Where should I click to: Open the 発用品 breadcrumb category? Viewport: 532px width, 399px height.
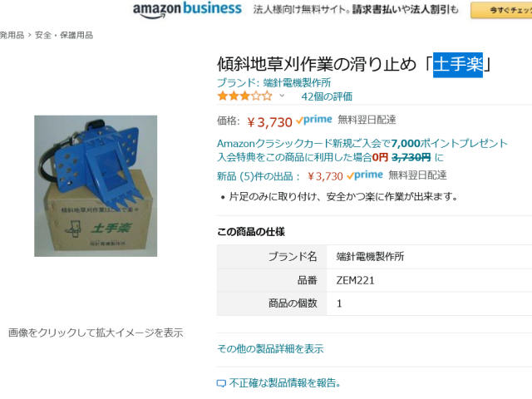(x=12, y=35)
